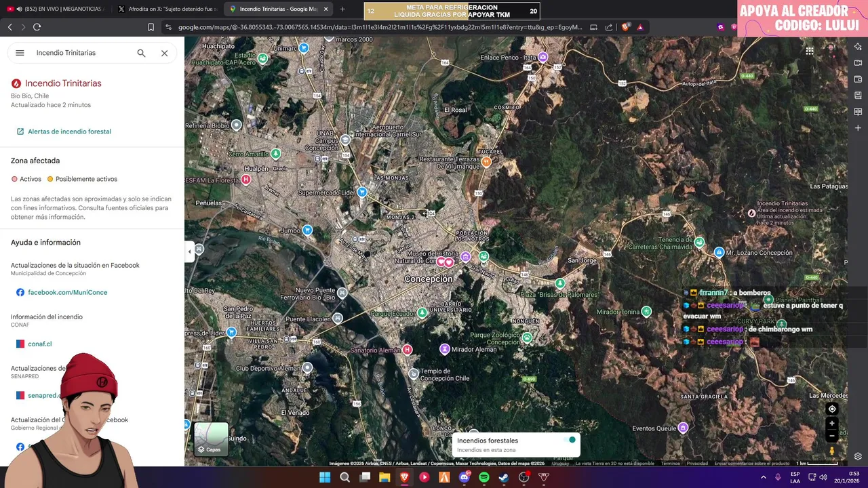This screenshot has height=488, width=868.
Task: Click the Concepción city label
Action: (429, 279)
